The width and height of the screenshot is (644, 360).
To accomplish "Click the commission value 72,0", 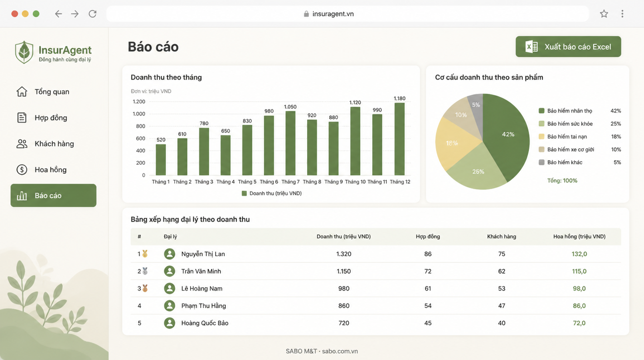I will coord(579,323).
